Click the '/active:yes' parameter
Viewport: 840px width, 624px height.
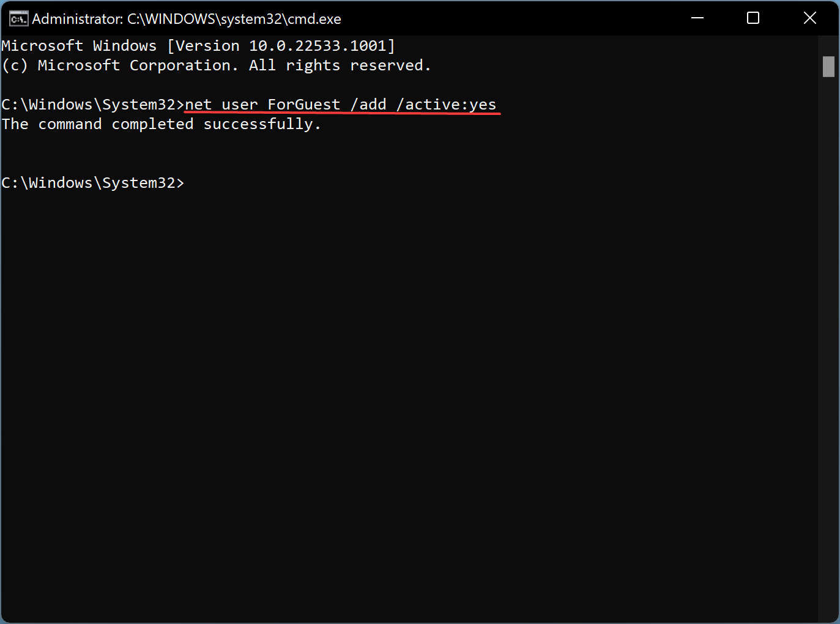point(447,105)
